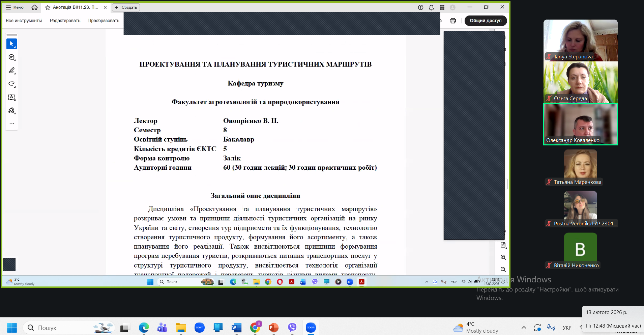
Task: Open the fill and sign pen tool
Action: [11, 110]
